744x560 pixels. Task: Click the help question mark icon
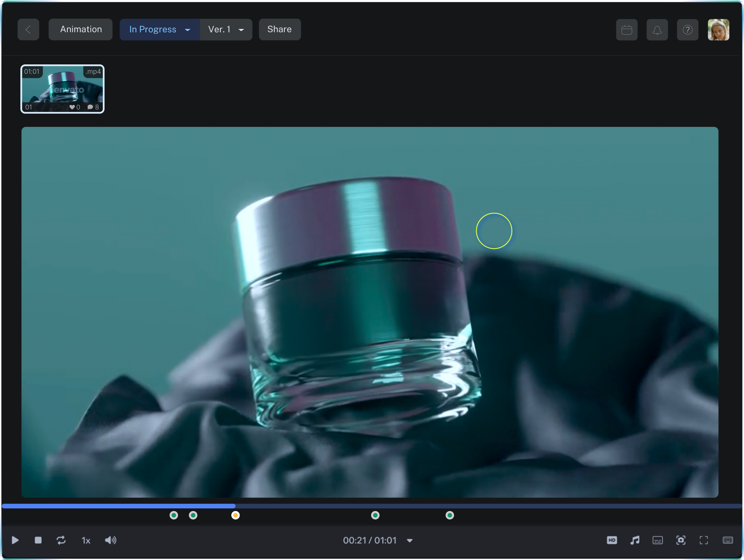[687, 30]
